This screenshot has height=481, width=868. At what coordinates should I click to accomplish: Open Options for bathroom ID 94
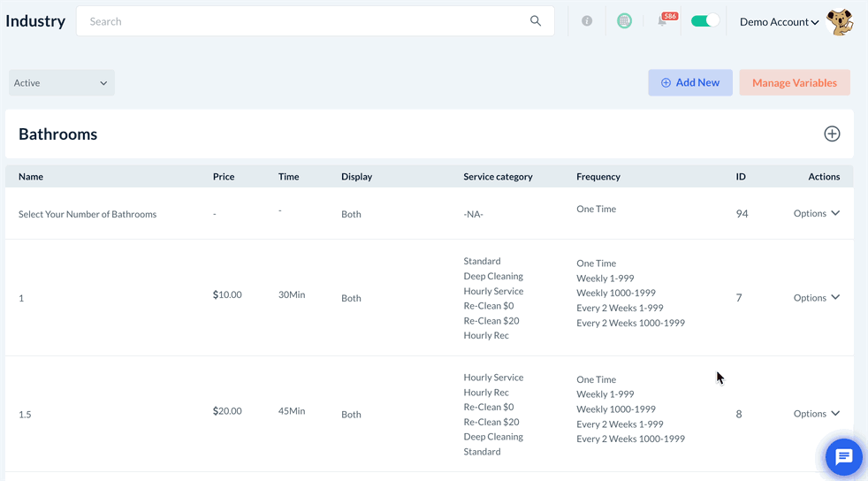pos(816,214)
